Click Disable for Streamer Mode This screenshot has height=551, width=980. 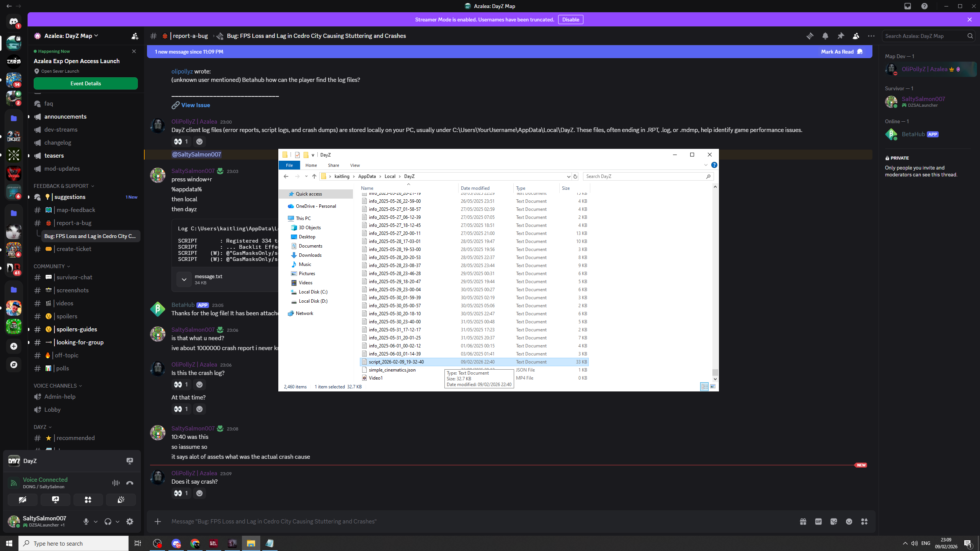(x=570, y=20)
